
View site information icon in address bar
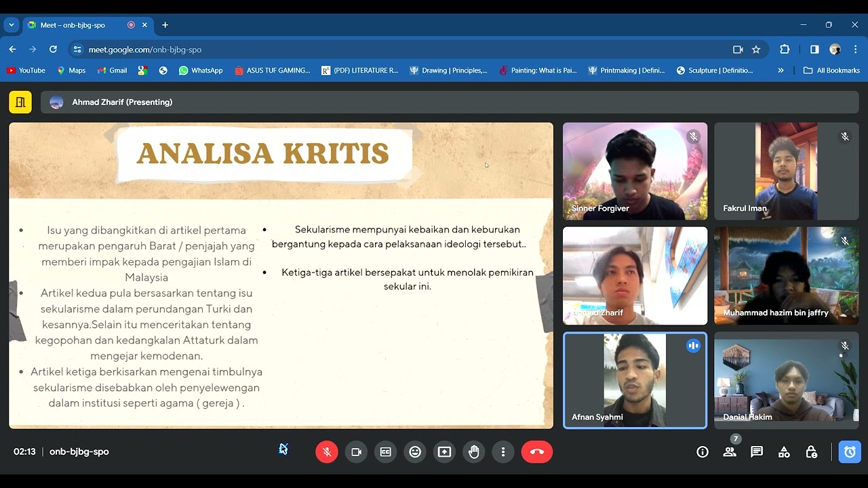(x=77, y=49)
